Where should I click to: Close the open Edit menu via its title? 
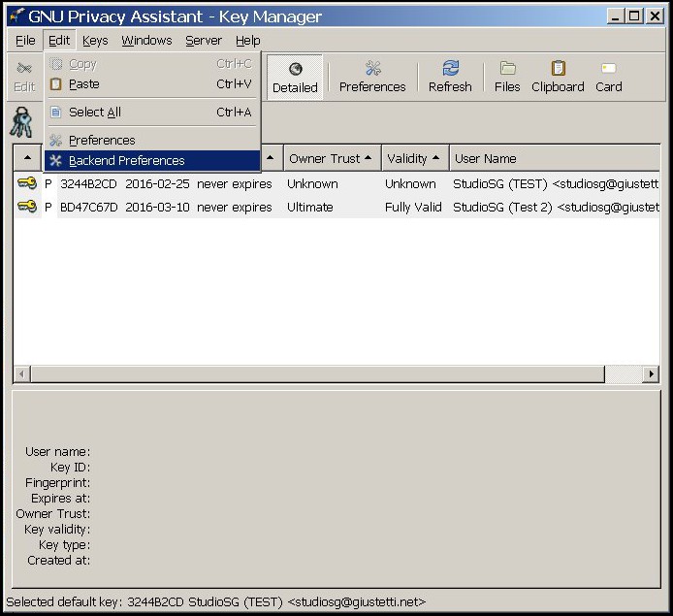click(x=59, y=41)
